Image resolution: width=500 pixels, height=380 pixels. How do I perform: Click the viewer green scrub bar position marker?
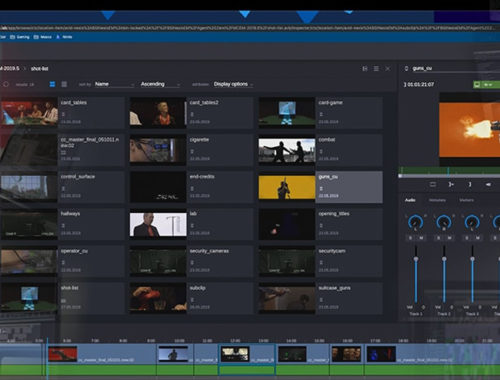[x=448, y=171]
